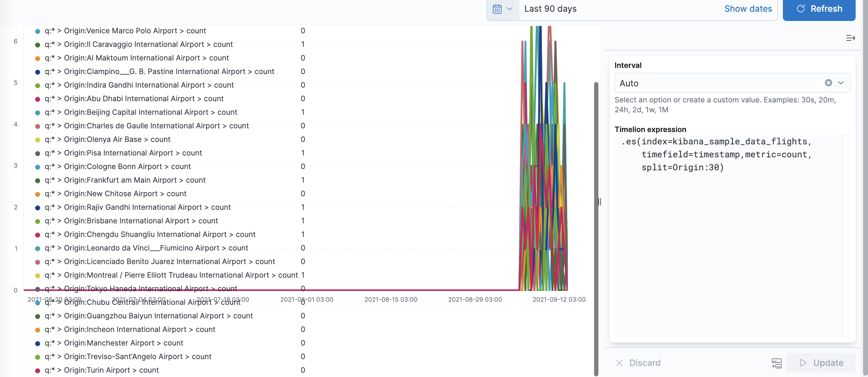This screenshot has width=868, height=377.
Task: Click the red dot beside Turin Airport
Action: [x=37, y=370]
